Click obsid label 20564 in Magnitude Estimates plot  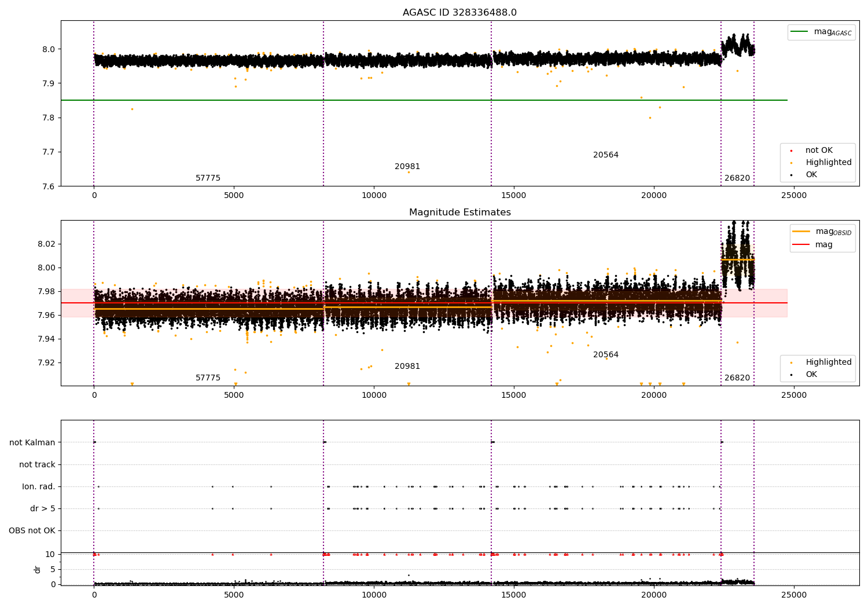click(606, 355)
